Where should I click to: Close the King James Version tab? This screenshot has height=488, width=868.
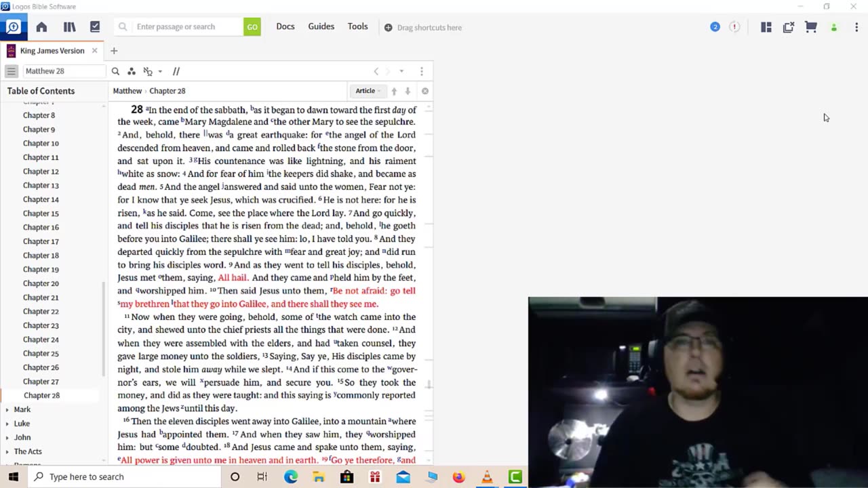(94, 51)
